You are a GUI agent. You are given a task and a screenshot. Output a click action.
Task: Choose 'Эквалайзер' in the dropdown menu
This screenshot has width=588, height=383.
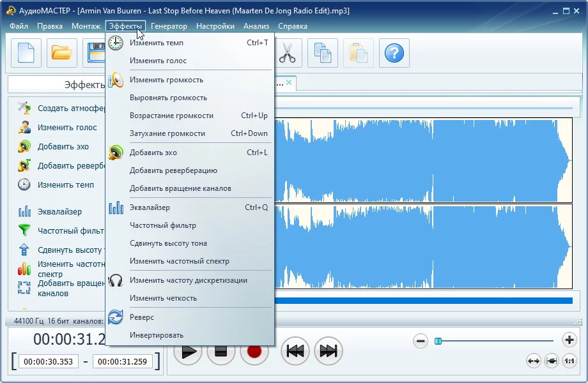pyautogui.click(x=150, y=207)
